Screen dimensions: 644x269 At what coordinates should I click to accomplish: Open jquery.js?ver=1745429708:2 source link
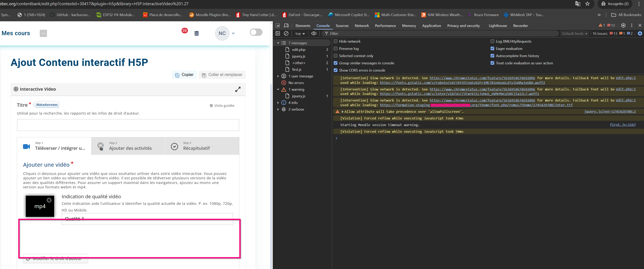[x=610, y=111]
